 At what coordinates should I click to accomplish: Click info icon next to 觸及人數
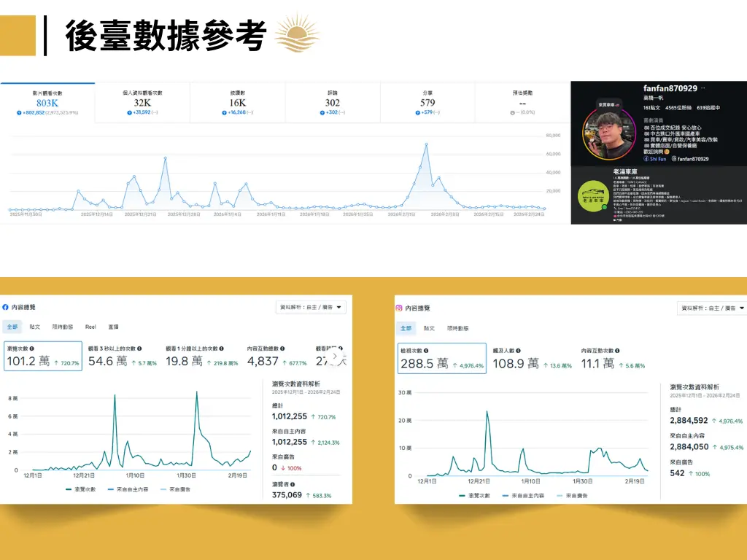pos(519,350)
